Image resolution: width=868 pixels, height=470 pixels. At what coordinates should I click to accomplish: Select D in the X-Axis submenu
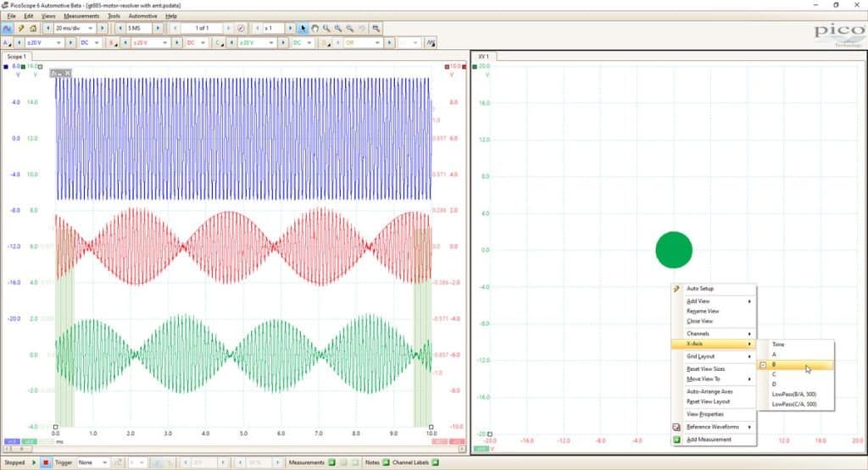pos(795,384)
